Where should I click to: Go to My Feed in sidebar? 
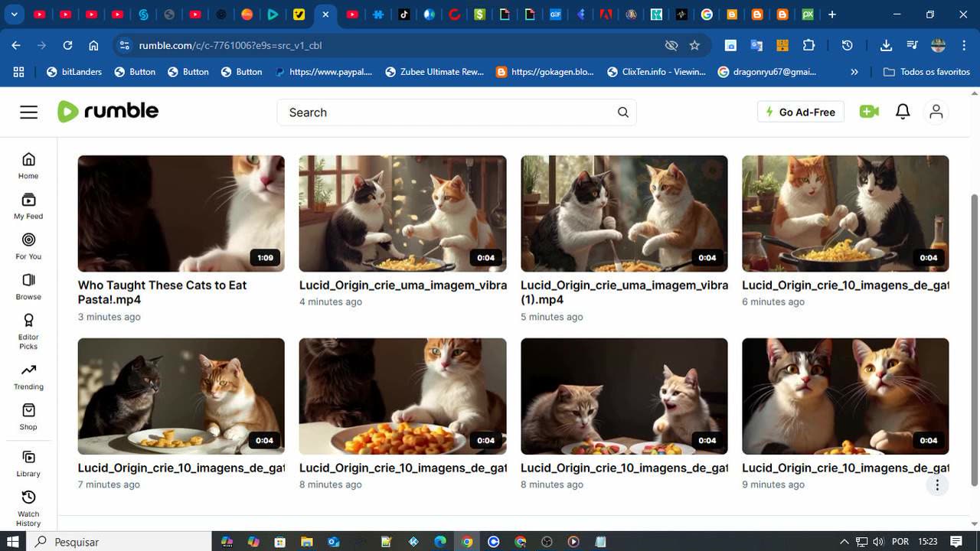(x=28, y=206)
